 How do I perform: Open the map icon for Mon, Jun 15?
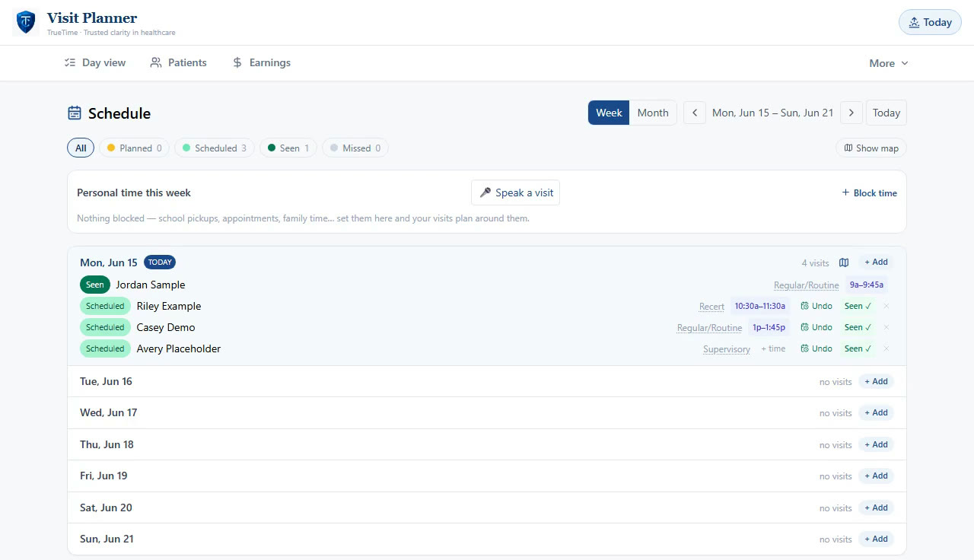click(x=844, y=262)
